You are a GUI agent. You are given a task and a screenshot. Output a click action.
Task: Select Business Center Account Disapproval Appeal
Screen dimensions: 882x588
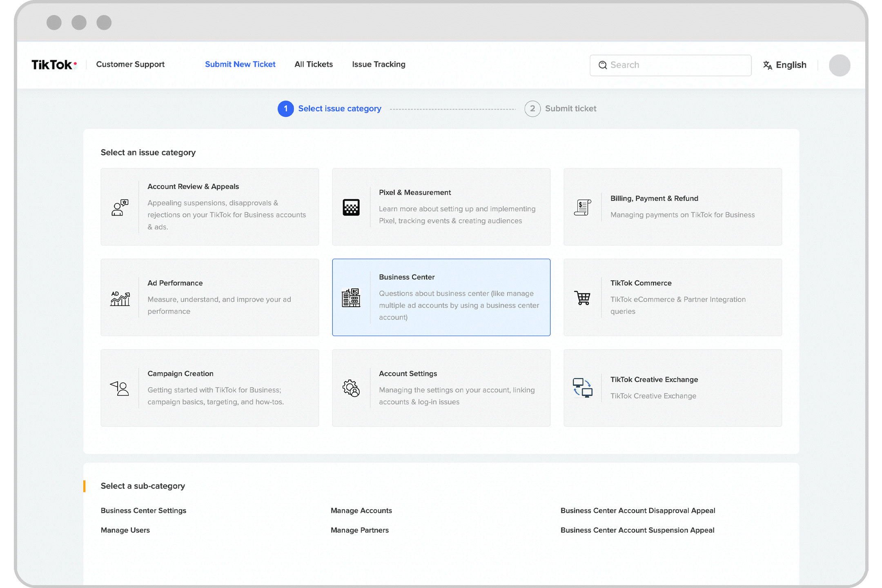(637, 510)
